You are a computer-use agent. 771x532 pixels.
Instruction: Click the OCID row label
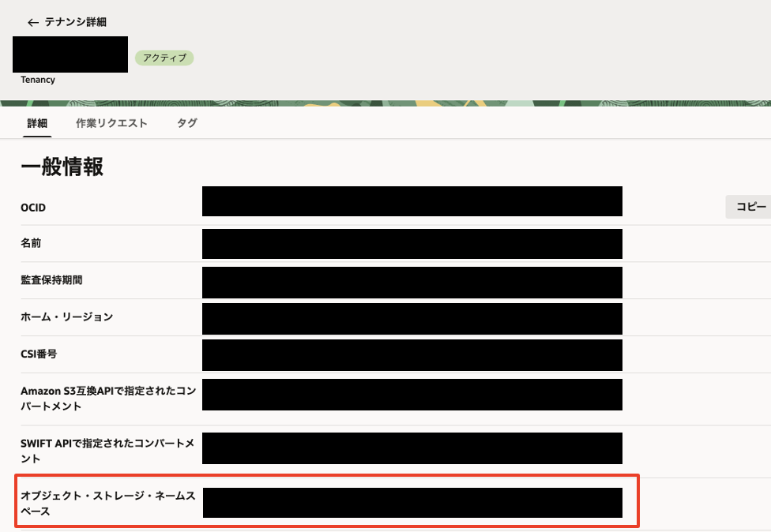point(35,207)
